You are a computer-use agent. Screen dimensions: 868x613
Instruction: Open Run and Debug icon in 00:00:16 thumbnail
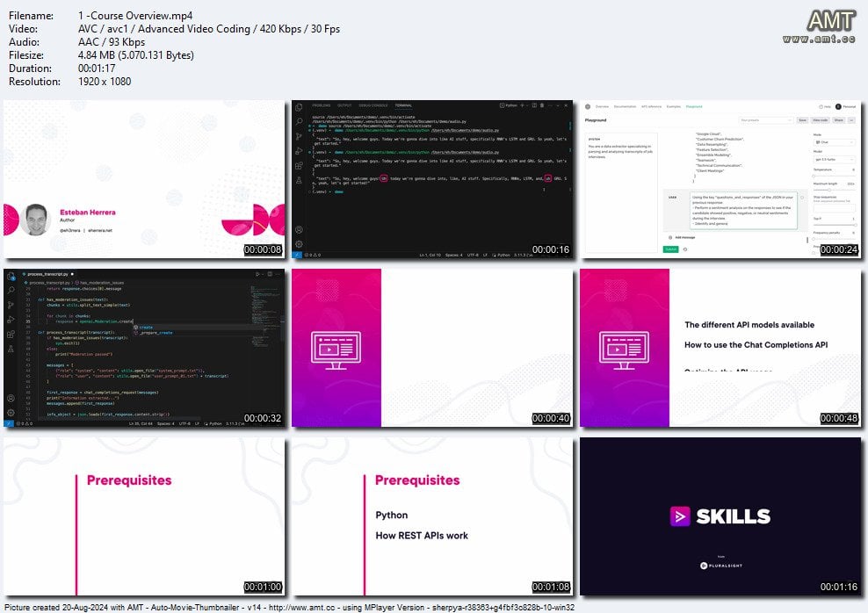(x=299, y=150)
